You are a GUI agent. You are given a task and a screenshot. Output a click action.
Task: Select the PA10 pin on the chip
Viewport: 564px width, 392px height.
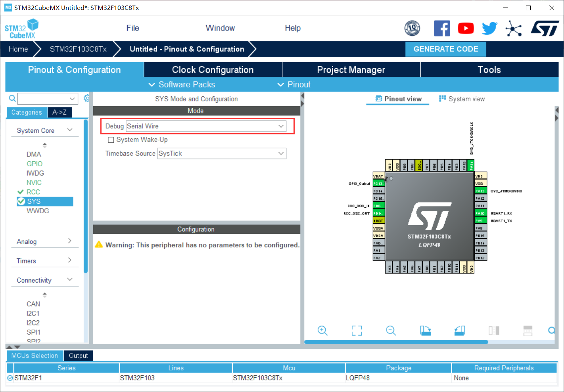pos(480,213)
